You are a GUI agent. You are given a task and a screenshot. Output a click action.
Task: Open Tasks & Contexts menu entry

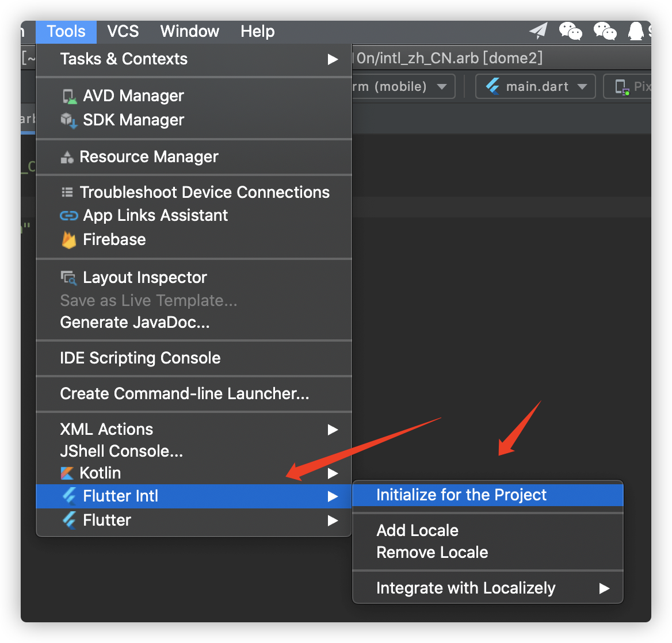point(194,59)
